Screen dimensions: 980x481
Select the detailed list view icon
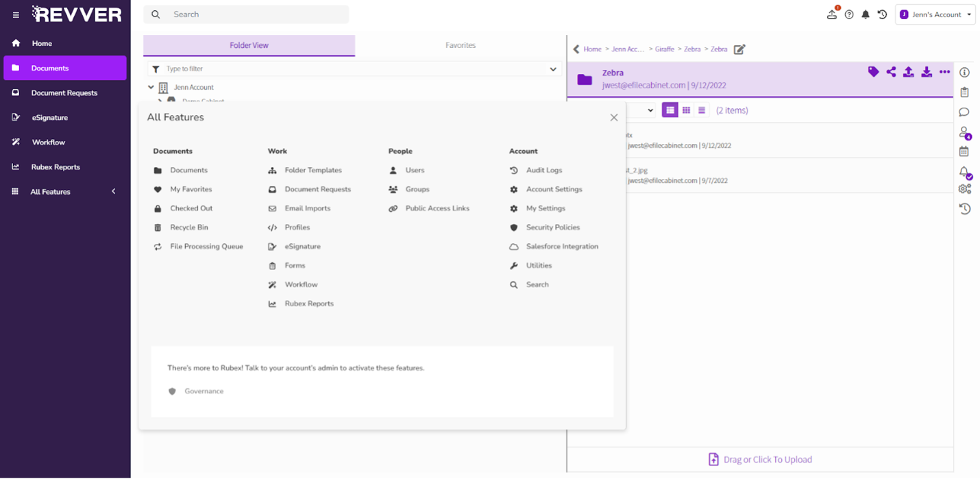[x=670, y=110]
